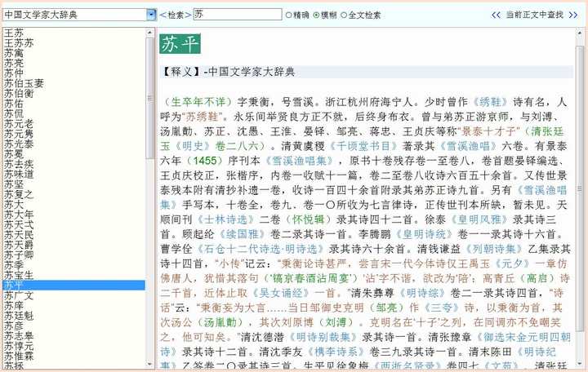Click the <检索> search button
Image resolution: width=588 pixels, height=372 pixels.
click(175, 15)
